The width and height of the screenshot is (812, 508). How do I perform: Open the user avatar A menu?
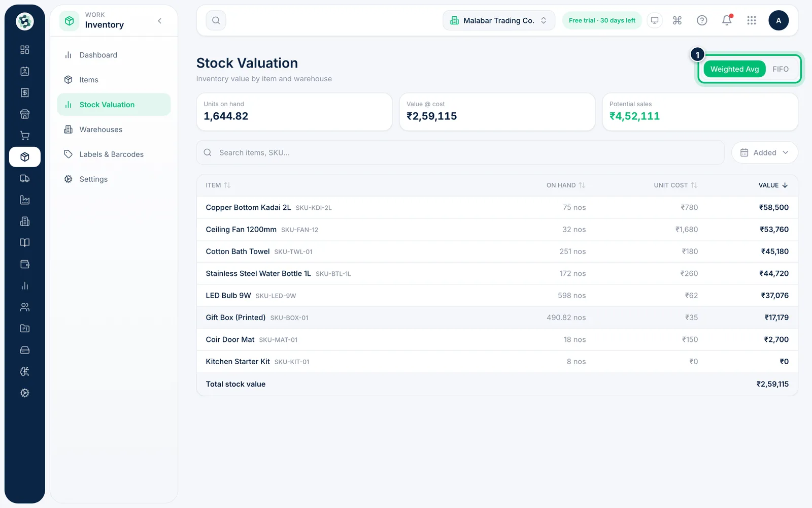pyautogui.click(x=779, y=20)
